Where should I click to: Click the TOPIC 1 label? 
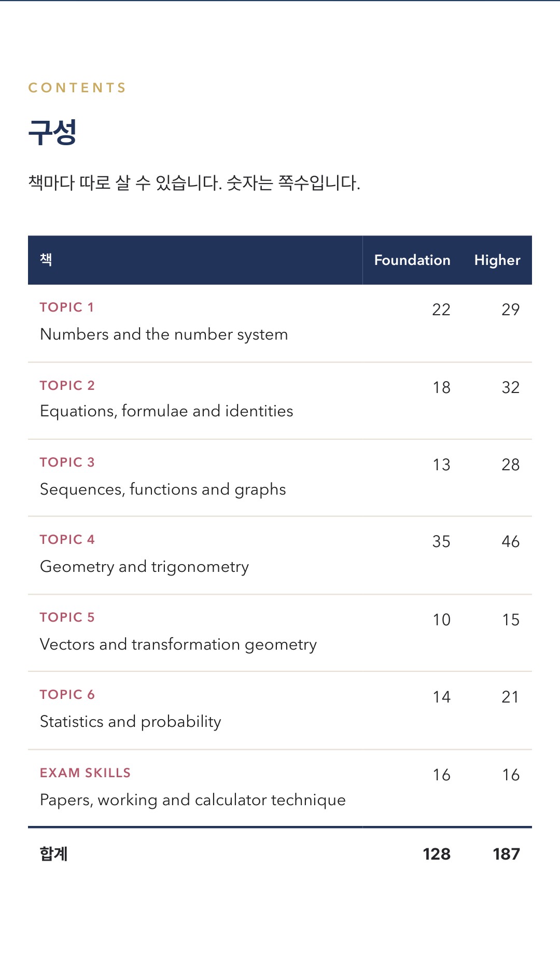pyautogui.click(x=67, y=307)
